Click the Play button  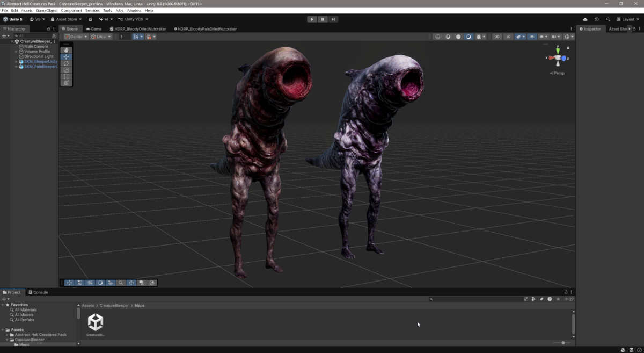coord(312,19)
